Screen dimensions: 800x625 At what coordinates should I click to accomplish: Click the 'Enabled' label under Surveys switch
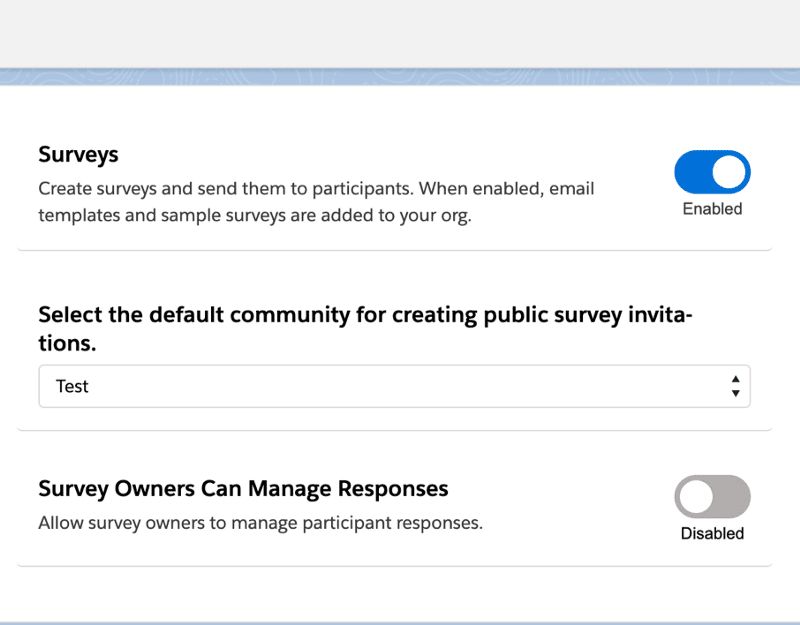pos(712,209)
